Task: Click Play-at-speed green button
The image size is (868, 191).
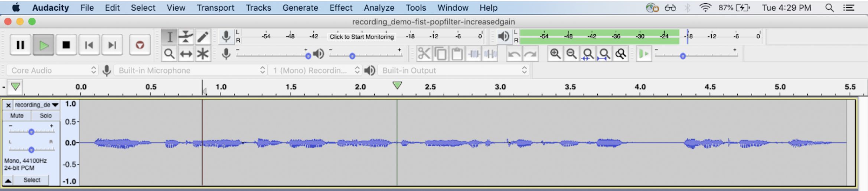Action: click(644, 54)
